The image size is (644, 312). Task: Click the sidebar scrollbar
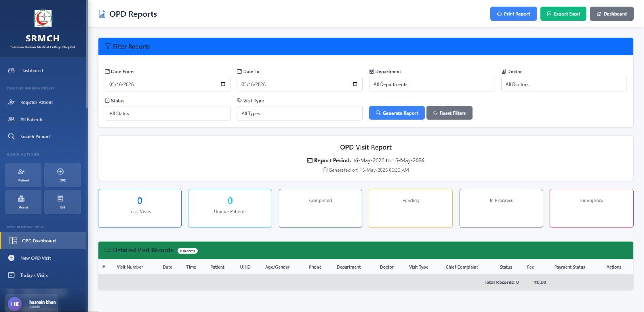[87, 54]
